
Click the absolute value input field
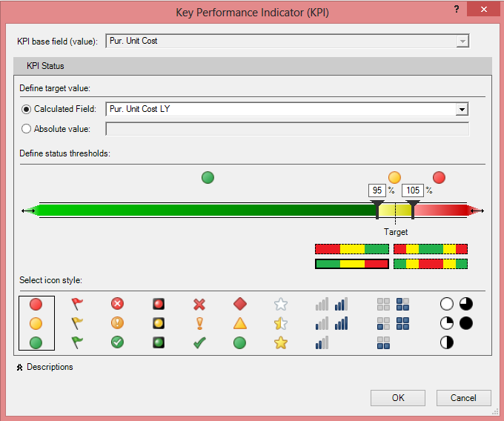[288, 129]
